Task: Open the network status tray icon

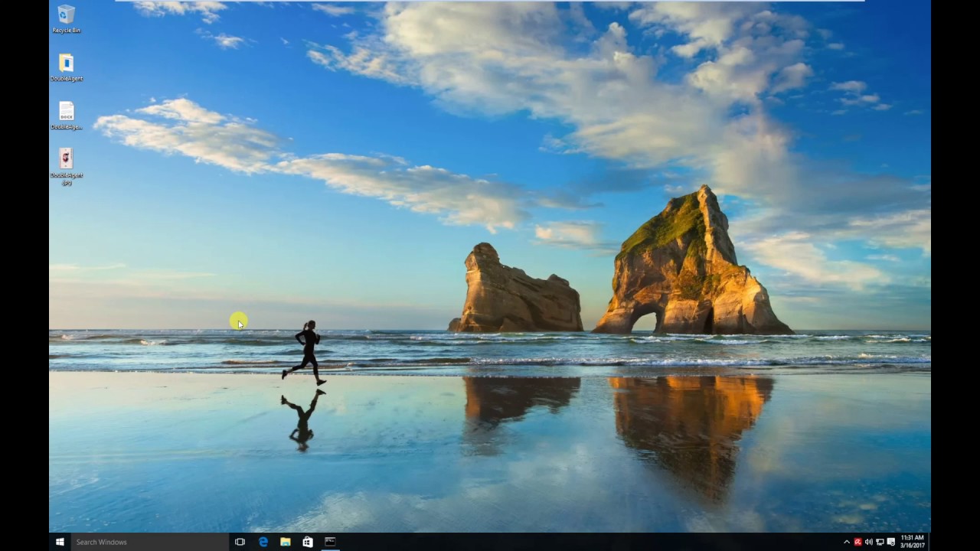Action: pyautogui.click(x=880, y=542)
